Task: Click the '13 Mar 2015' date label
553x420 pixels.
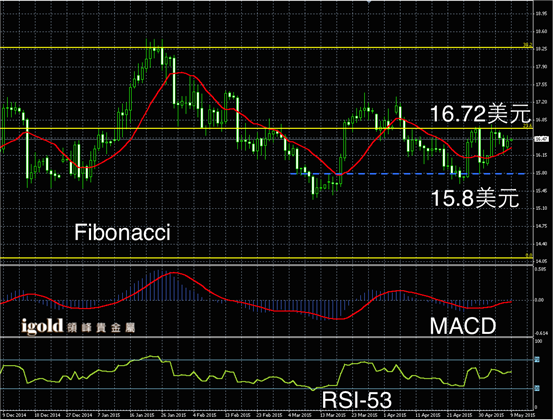Action: click(x=333, y=415)
